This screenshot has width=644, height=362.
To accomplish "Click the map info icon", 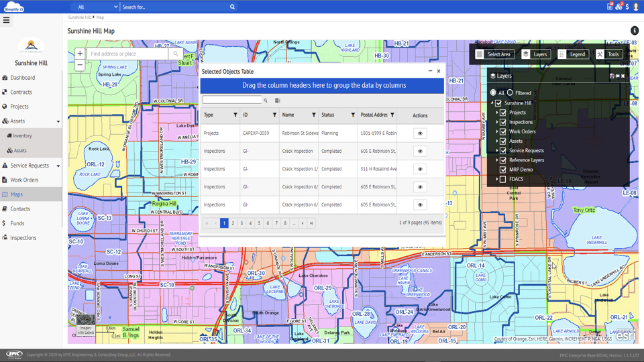I will (x=634, y=31).
